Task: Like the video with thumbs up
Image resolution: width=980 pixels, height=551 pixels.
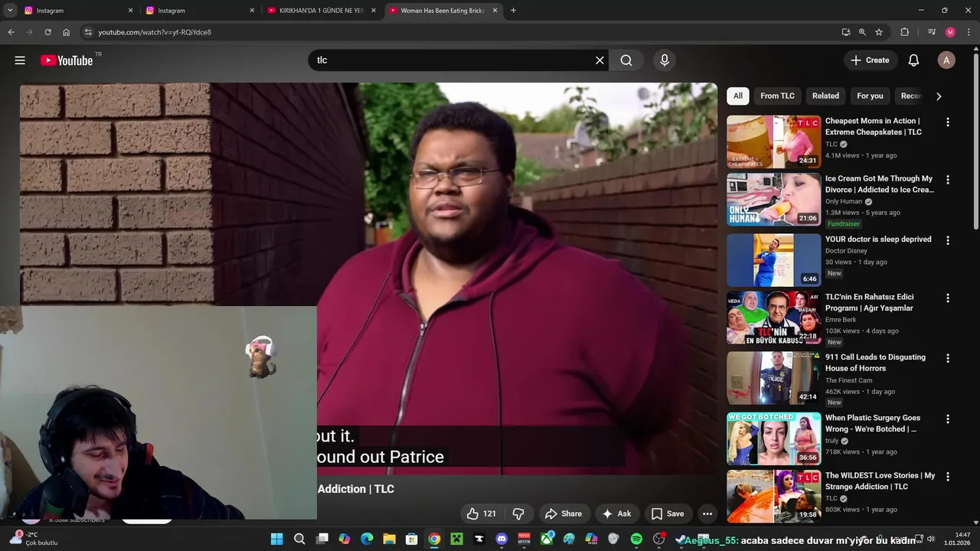Action: point(482,514)
